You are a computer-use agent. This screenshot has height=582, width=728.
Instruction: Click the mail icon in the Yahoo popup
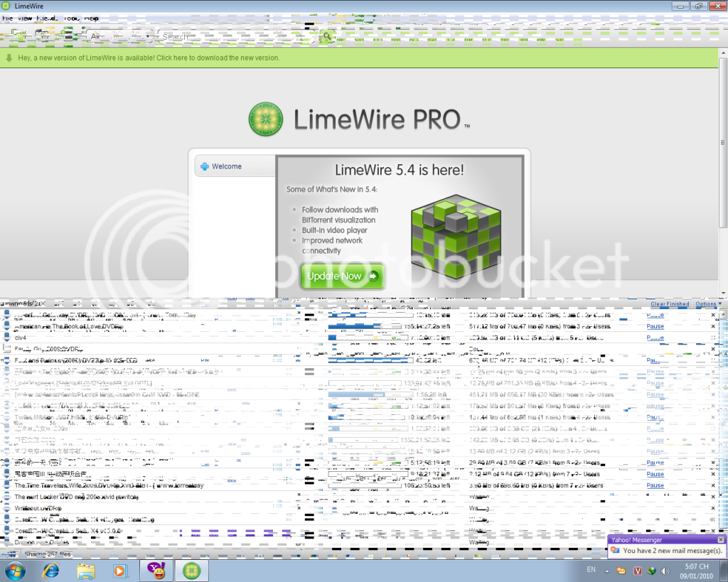[615, 550]
